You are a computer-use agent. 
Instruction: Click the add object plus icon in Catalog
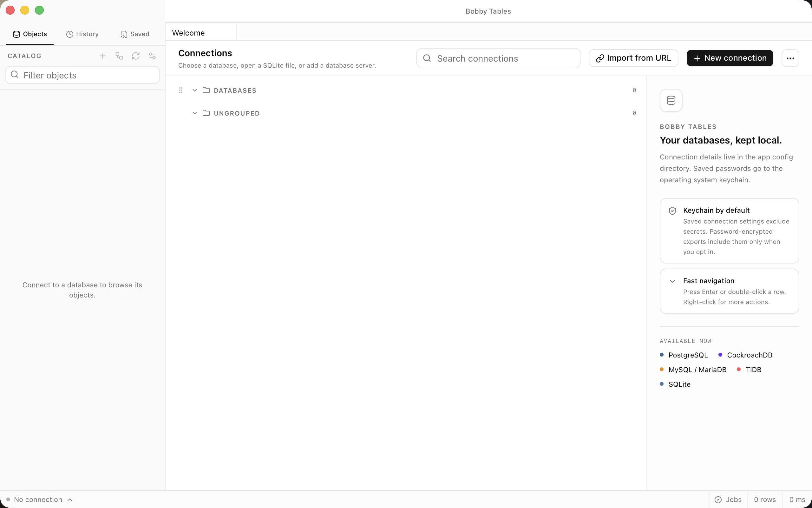103,56
